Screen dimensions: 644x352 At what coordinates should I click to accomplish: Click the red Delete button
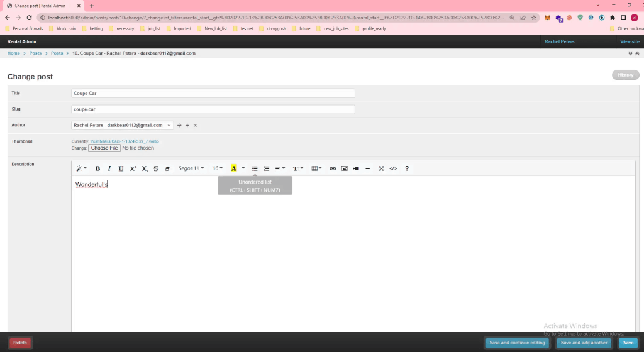[x=20, y=343]
